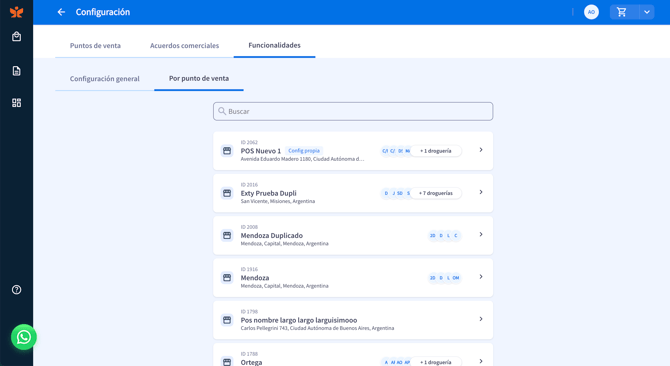Open the shopping bag sidebar icon
Image resolution: width=670 pixels, height=366 pixels.
click(x=16, y=37)
